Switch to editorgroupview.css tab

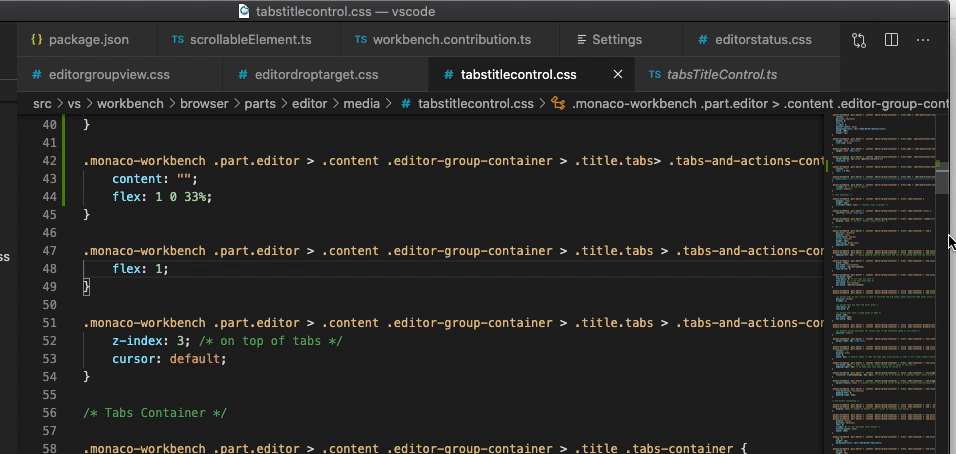(x=120, y=74)
